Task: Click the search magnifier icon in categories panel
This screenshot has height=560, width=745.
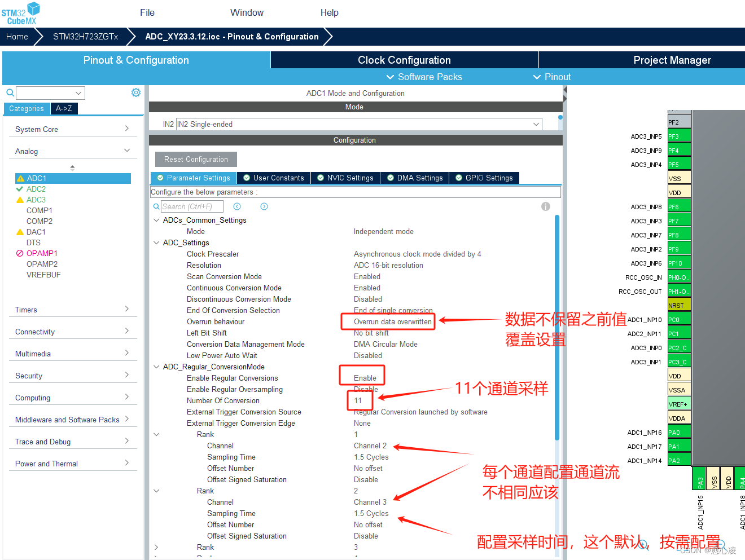Action: tap(10, 92)
